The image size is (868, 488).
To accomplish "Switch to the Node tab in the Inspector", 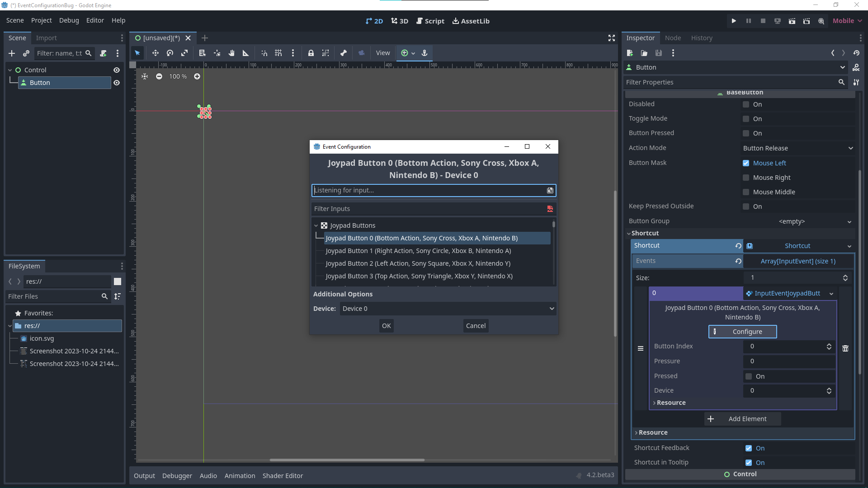I will click(x=673, y=38).
